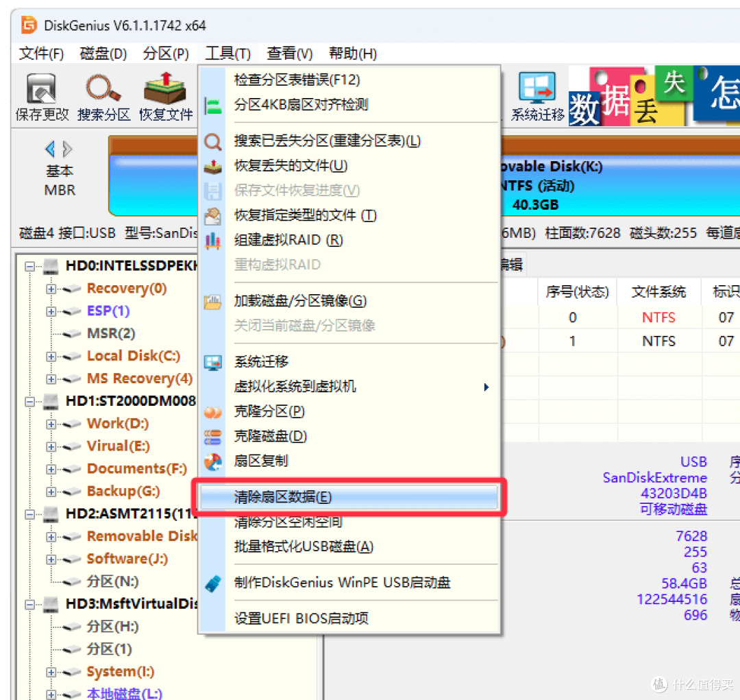Expand the Local Disk(C:) tree node
Viewport: 740px width, 700px height.
coord(51,357)
